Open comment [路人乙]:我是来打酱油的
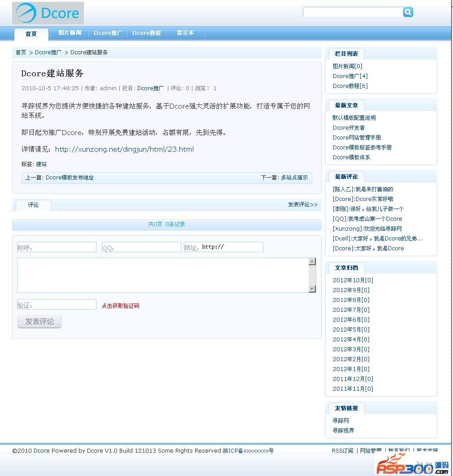The width and height of the screenshot is (453, 476). 363,189
